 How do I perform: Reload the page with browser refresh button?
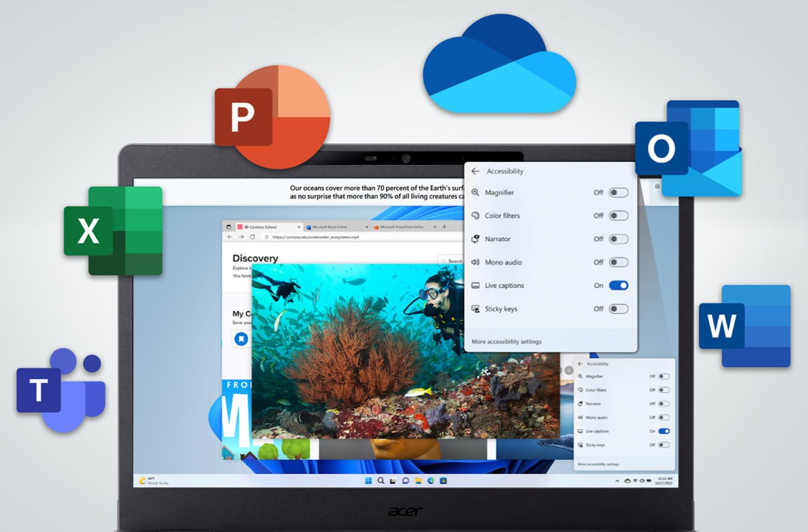[x=253, y=237]
